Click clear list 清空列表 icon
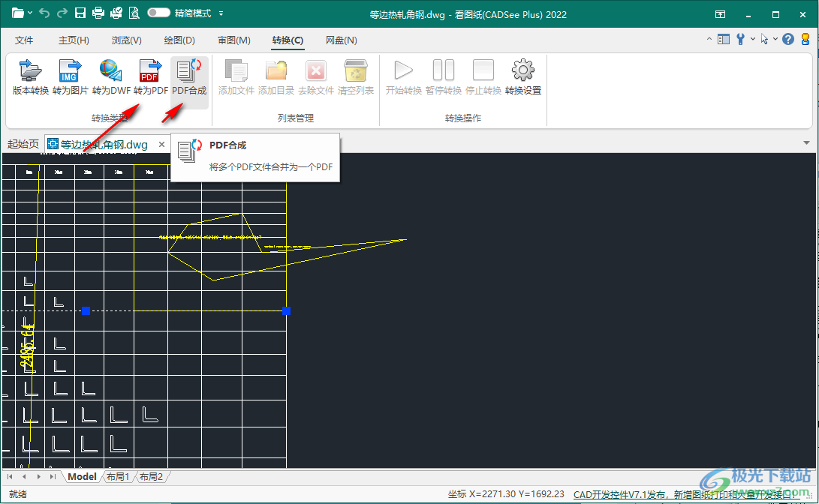This screenshot has width=819, height=504. pyautogui.click(x=356, y=77)
